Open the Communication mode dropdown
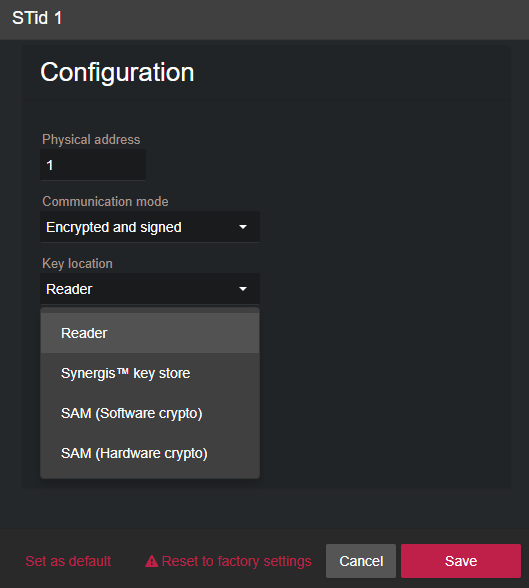The image size is (529, 588). (x=150, y=227)
